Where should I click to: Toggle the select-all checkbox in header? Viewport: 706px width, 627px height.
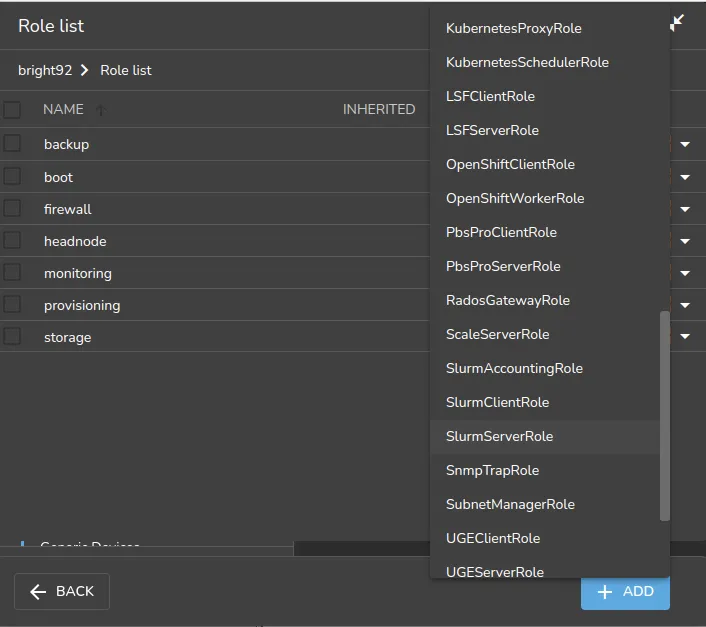pyautogui.click(x=12, y=109)
